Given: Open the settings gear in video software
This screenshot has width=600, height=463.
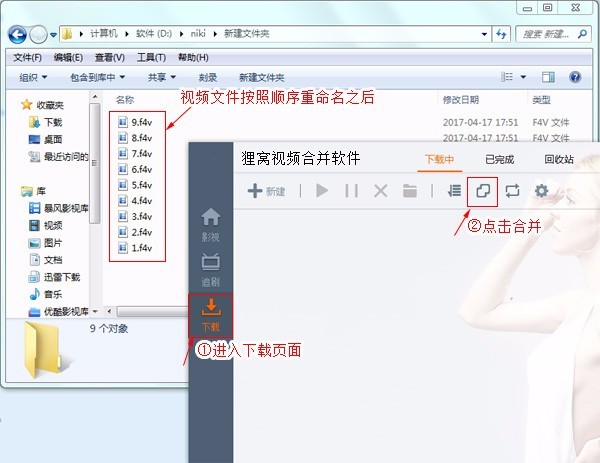Looking at the screenshot, I should tap(541, 191).
